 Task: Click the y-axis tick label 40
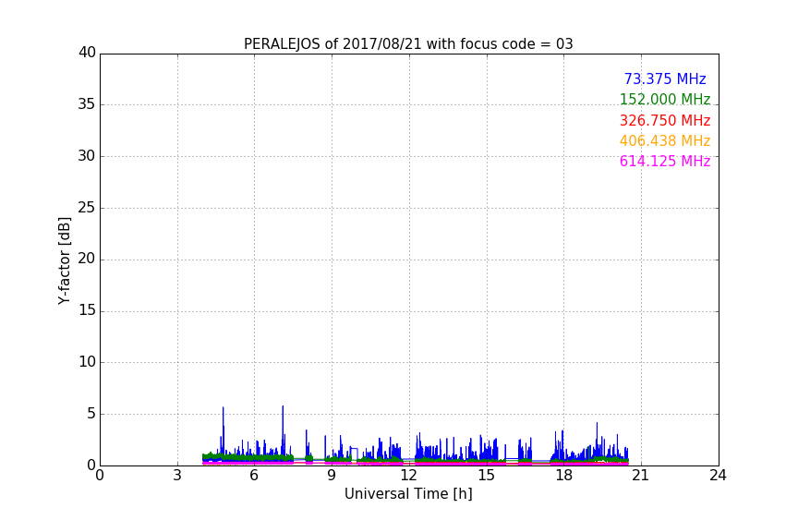pyautogui.click(x=87, y=53)
